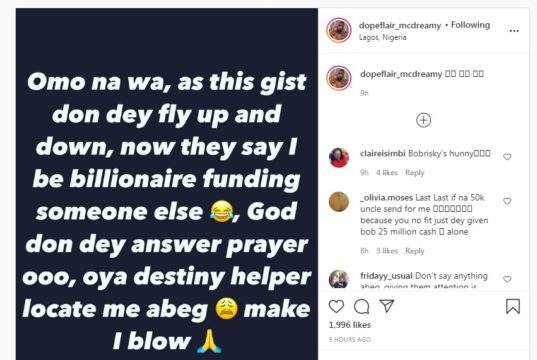This screenshot has width=537, height=360.
Task: Reply to _olivia.moses comment
Action: pyautogui.click(x=414, y=251)
